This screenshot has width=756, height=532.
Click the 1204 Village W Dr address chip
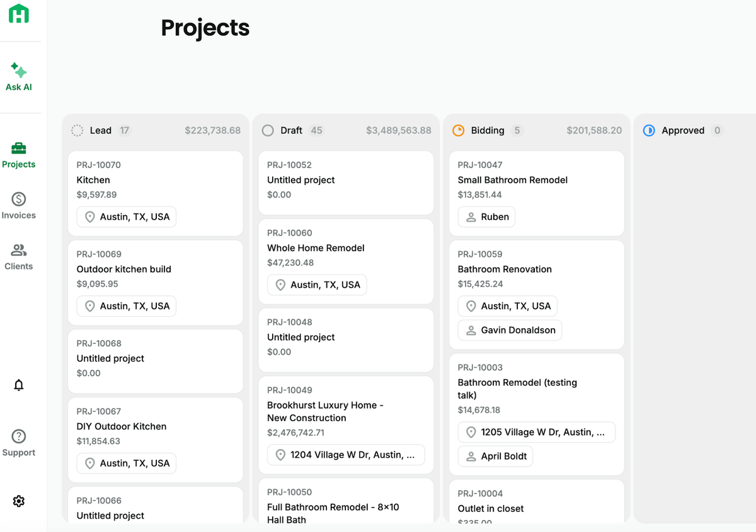(x=346, y=455)
